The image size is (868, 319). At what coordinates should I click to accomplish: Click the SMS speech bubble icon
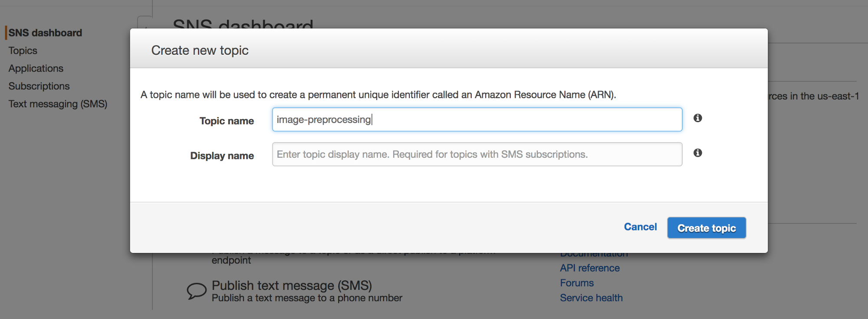(196, 290)
